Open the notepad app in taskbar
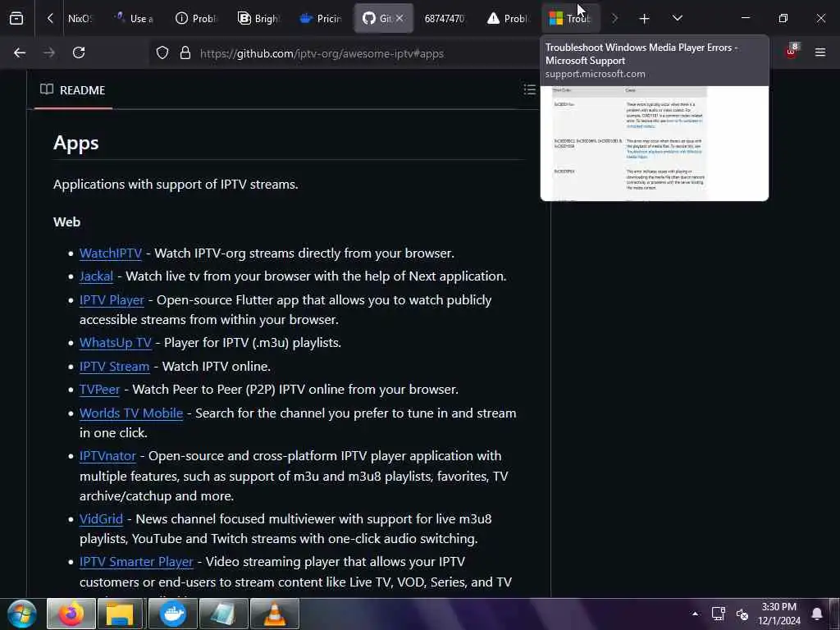Image resolution: width=840 pixels, height=630 pixels. tap(223, 614)
